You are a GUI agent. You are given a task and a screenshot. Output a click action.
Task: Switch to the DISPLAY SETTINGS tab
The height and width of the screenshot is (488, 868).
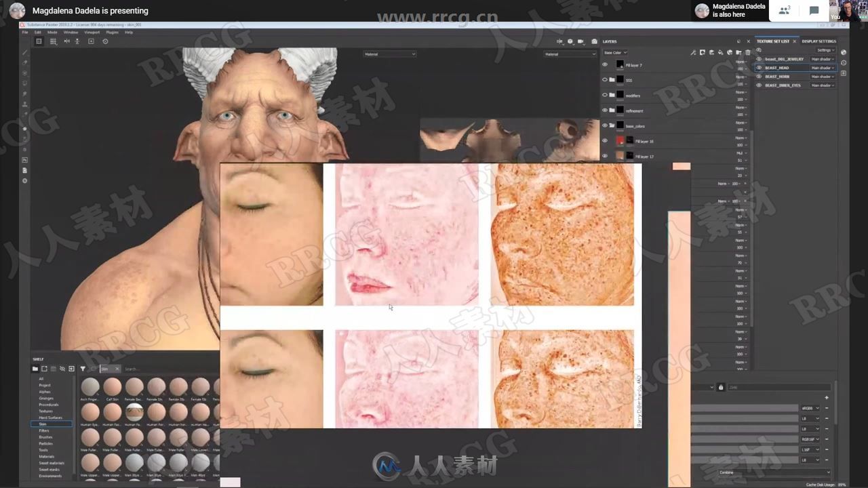(818, 41)
